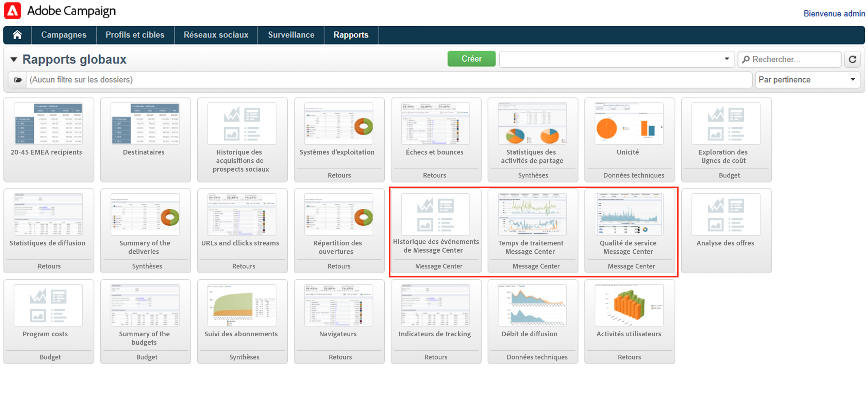
Task: Open Qualité de service Message Center report
Action: (629, 214)
